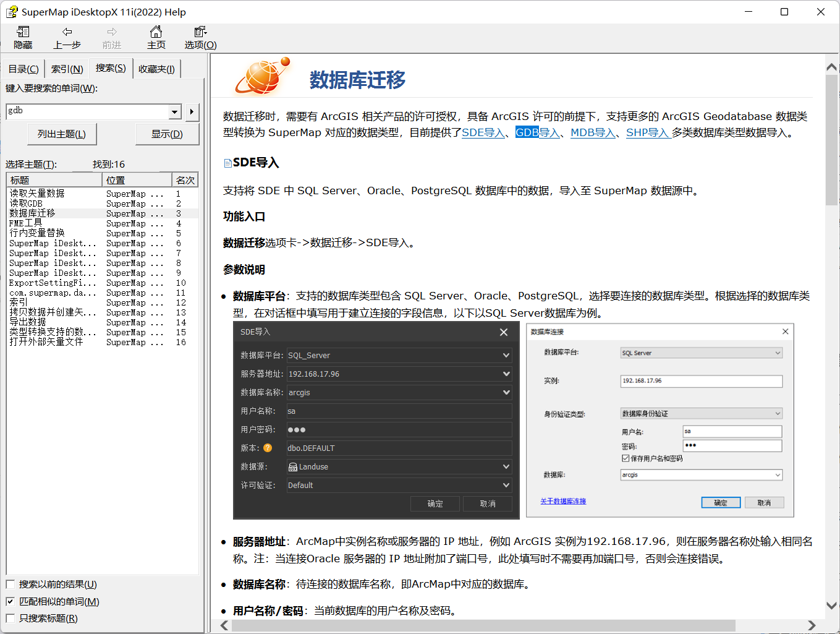Screen dimensions: 840x634
Task: Select the 拷贝数据并创建矢... result row
Action: click(103, 312)
